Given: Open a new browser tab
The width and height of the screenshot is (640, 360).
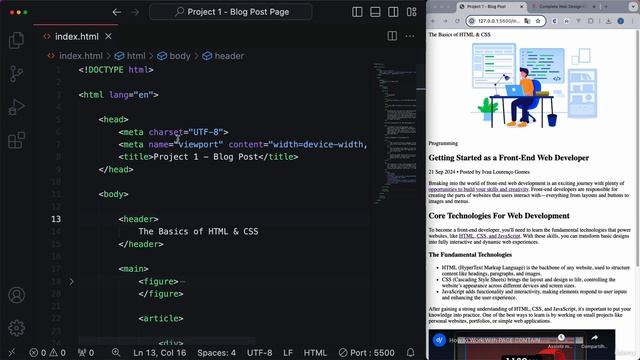Looking at the screenshot, I should (606, 7).
